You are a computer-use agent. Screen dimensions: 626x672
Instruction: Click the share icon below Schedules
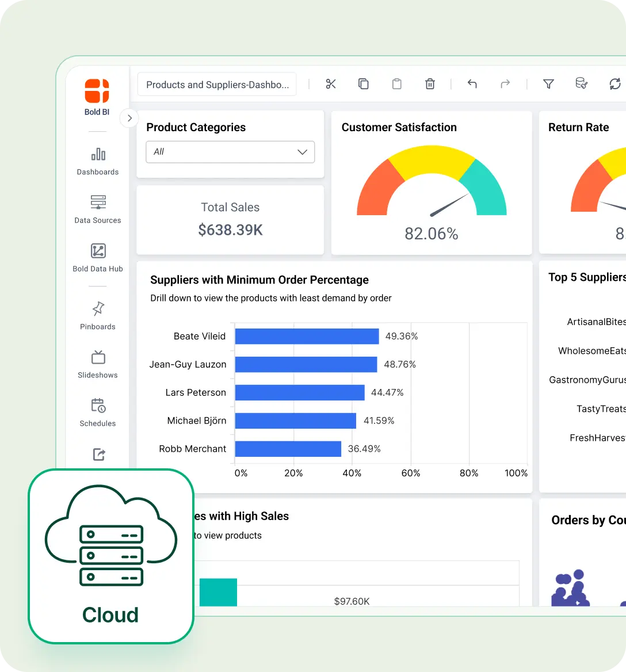coord(98,455)
